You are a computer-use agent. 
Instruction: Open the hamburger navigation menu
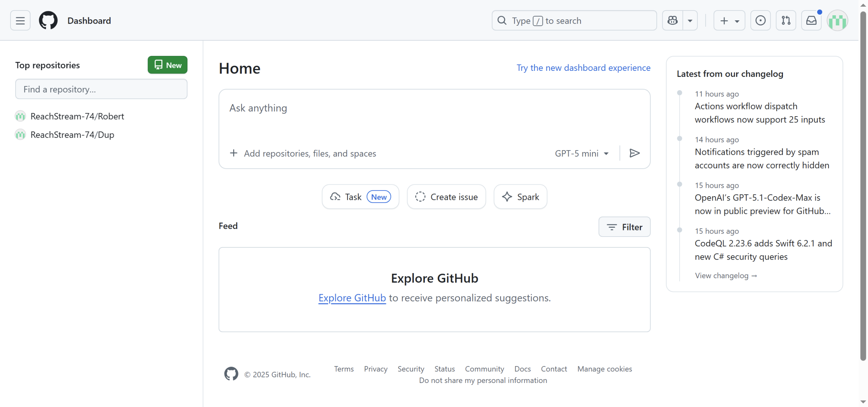(20, 21)
